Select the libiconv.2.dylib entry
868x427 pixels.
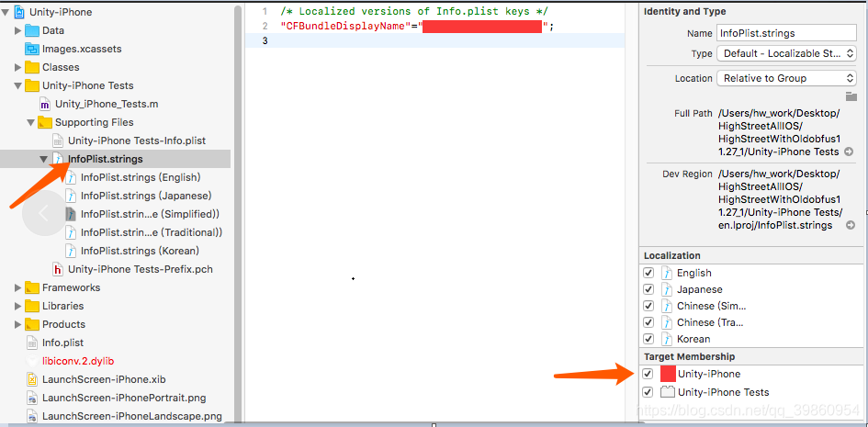click(x=78, y=361)
